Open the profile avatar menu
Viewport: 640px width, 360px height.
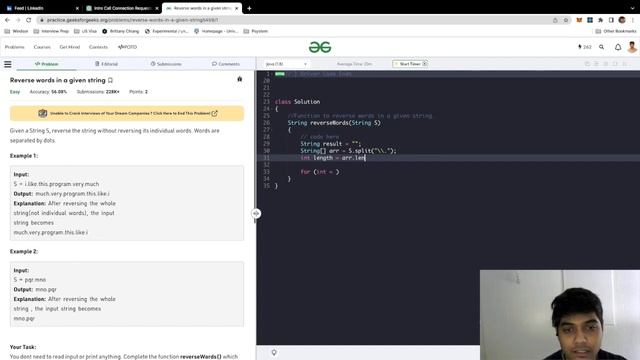coord(632,47)
